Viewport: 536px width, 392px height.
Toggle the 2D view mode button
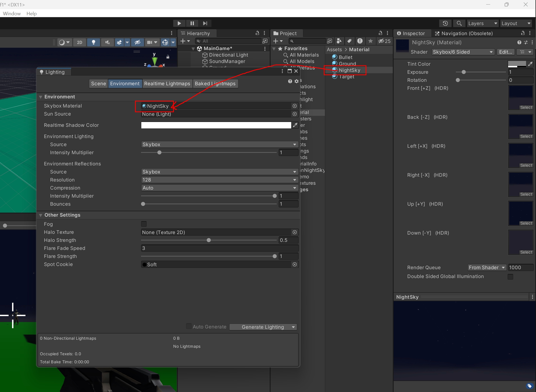tap(80, 42)
